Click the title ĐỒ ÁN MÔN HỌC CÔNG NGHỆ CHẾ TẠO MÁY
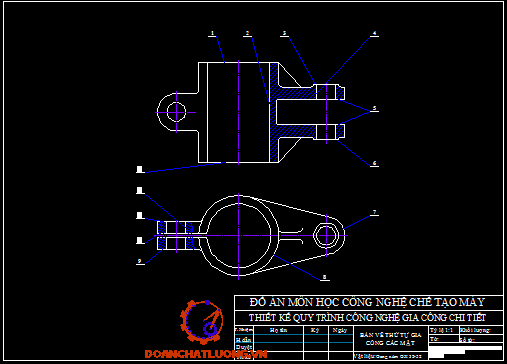This screenshot has height=364, width=507. 367,303
